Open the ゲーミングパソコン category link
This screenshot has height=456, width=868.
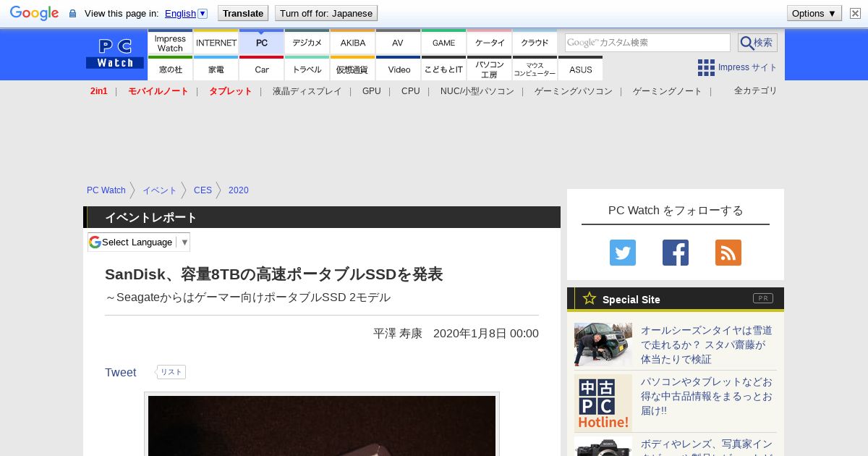point(573,91)
